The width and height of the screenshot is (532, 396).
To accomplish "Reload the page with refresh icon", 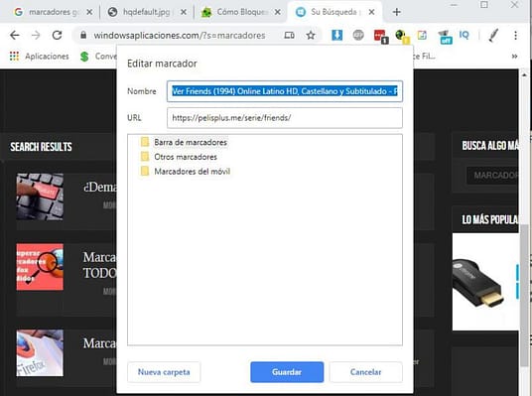I will pos(57,35).
